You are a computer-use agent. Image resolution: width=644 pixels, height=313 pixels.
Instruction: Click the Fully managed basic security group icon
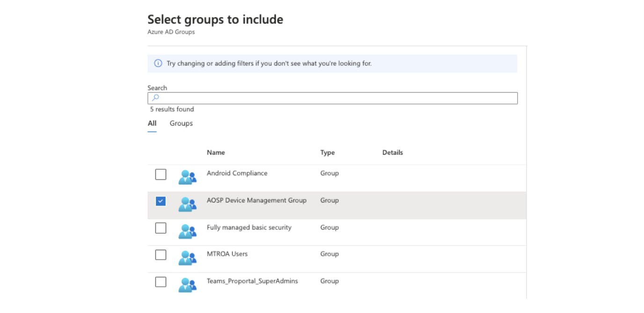[187, 231]
